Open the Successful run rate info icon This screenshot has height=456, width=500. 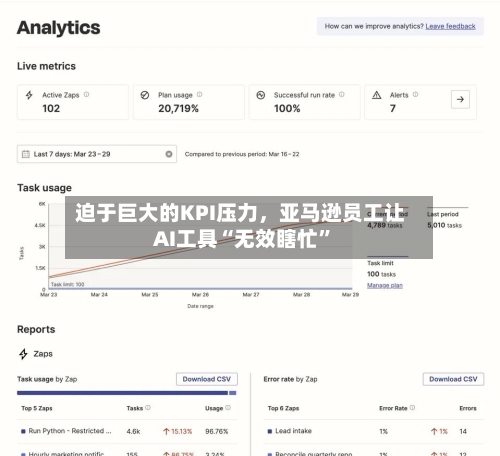point(342,95)
